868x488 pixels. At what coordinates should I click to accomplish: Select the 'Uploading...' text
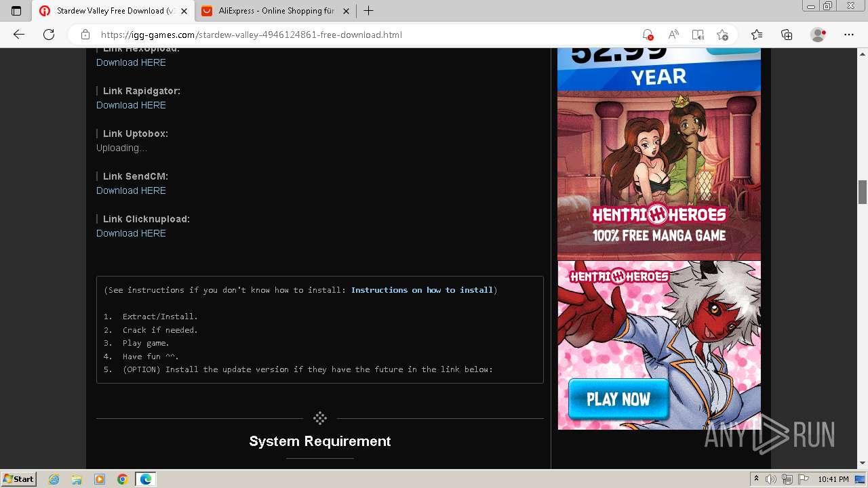[x=121, y=148]
